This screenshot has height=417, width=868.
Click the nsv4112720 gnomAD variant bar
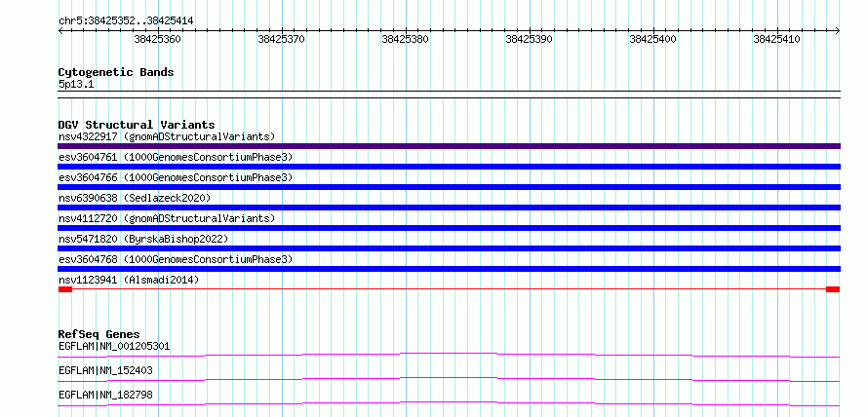coord(449,228)
